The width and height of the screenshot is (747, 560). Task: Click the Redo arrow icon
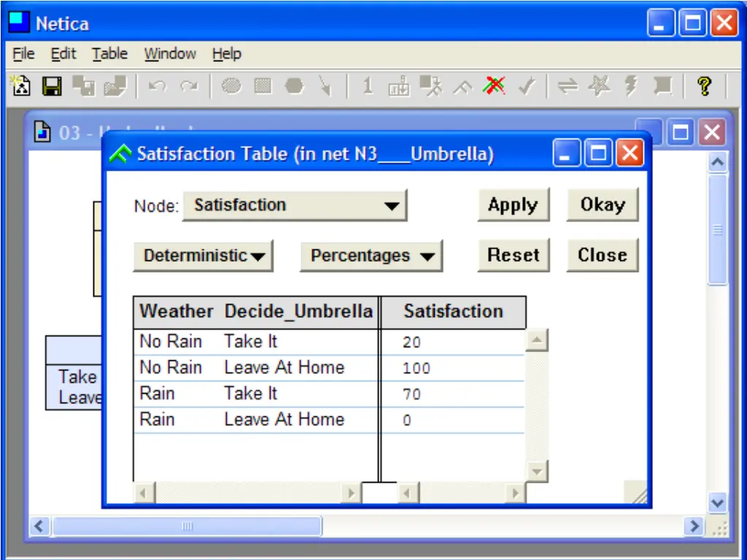[189, 86]
